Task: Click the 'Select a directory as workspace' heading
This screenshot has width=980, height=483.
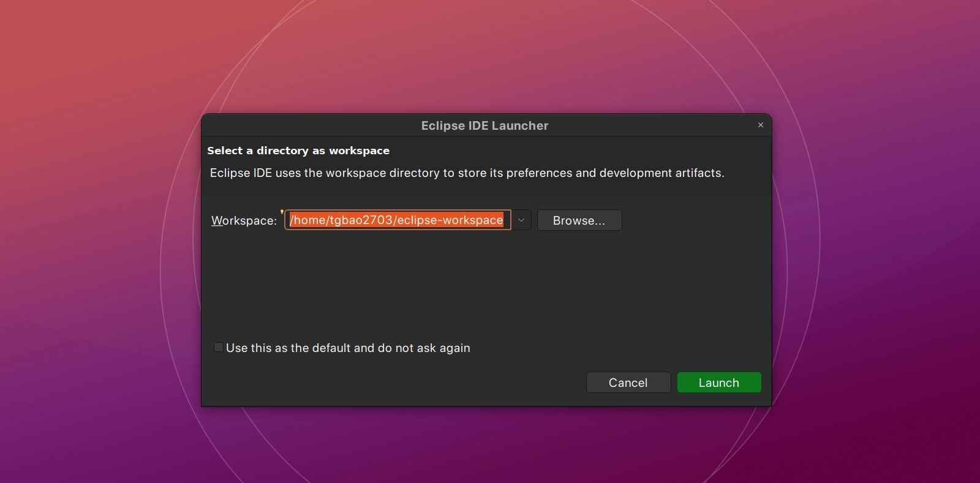Action: (298, 151)
